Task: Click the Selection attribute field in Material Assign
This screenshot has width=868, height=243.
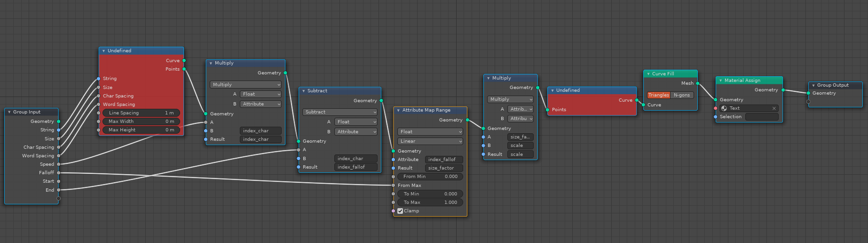Action: [x=762, y=117]
